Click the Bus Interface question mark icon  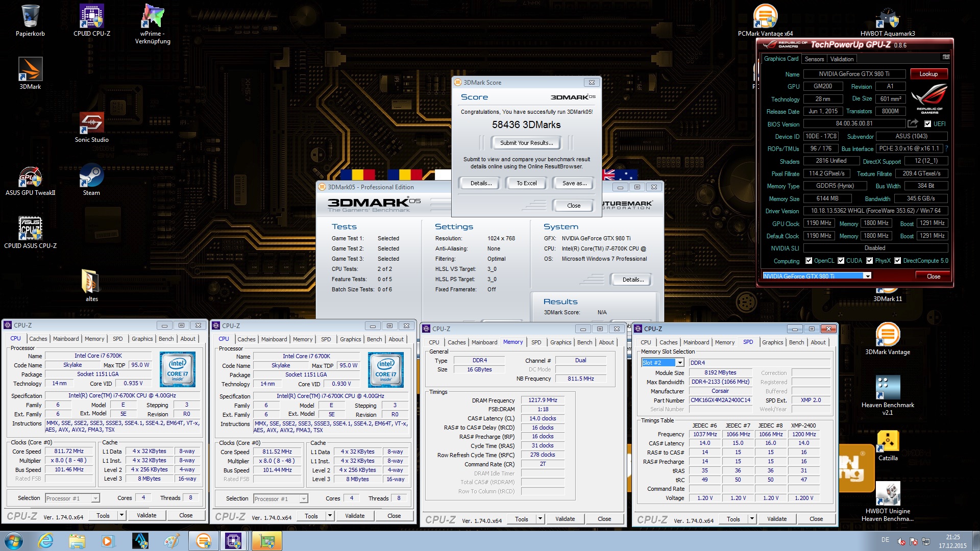pos(946,148)
